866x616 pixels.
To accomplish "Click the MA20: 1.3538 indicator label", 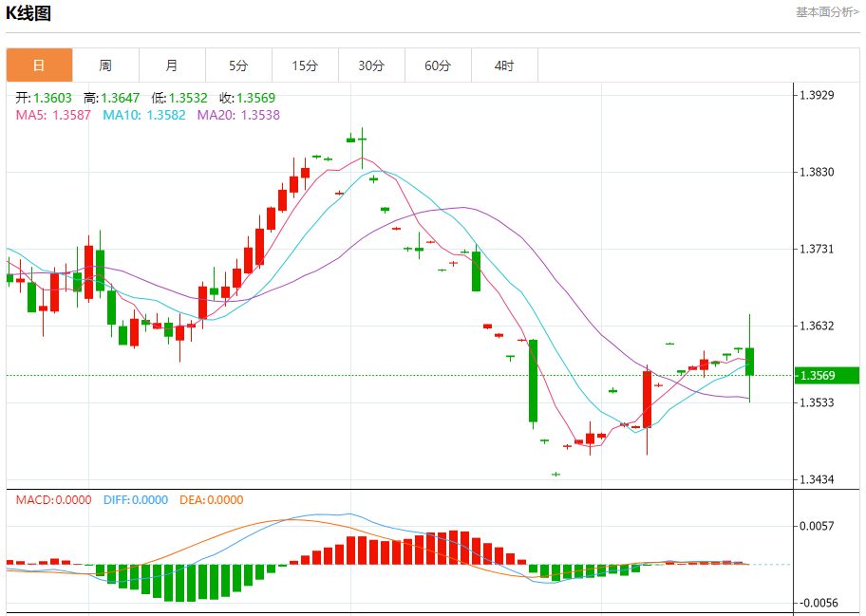I will (238, 115).
